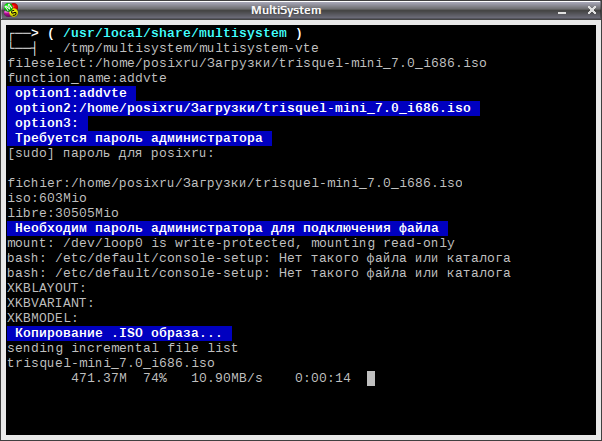Click the highlighted option2 iso path line
The width and height of the screenshot is (602, 441).
pyautogui.click(x=243, y=108)
